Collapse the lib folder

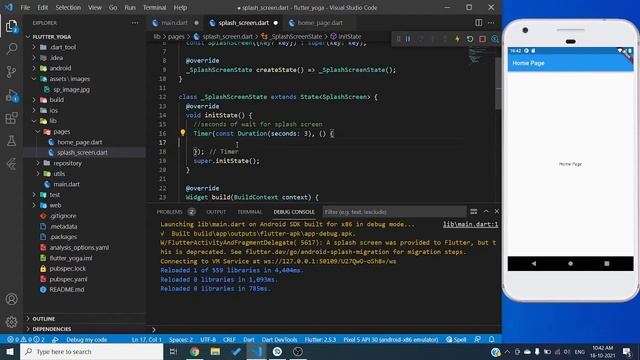tap(34, 121)
